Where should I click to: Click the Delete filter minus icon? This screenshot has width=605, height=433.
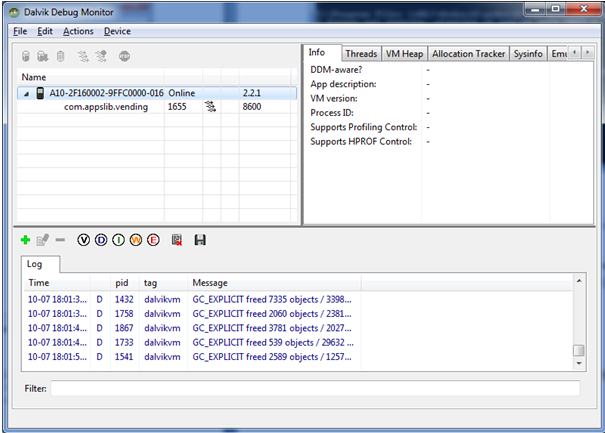pos(60,240)
